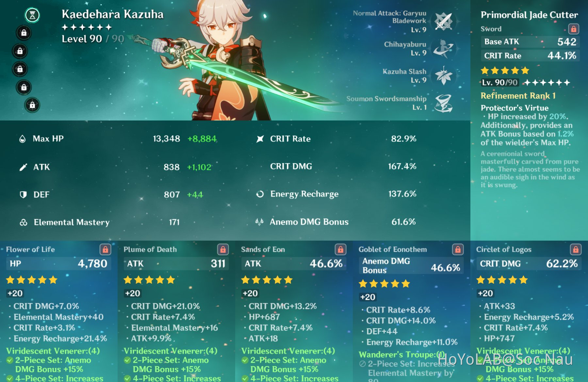The height and width of the screenshot is (382, 588).
Task: Toggle the lock on Primordial Jade Cutter
Action: click(x=574, y=29)
